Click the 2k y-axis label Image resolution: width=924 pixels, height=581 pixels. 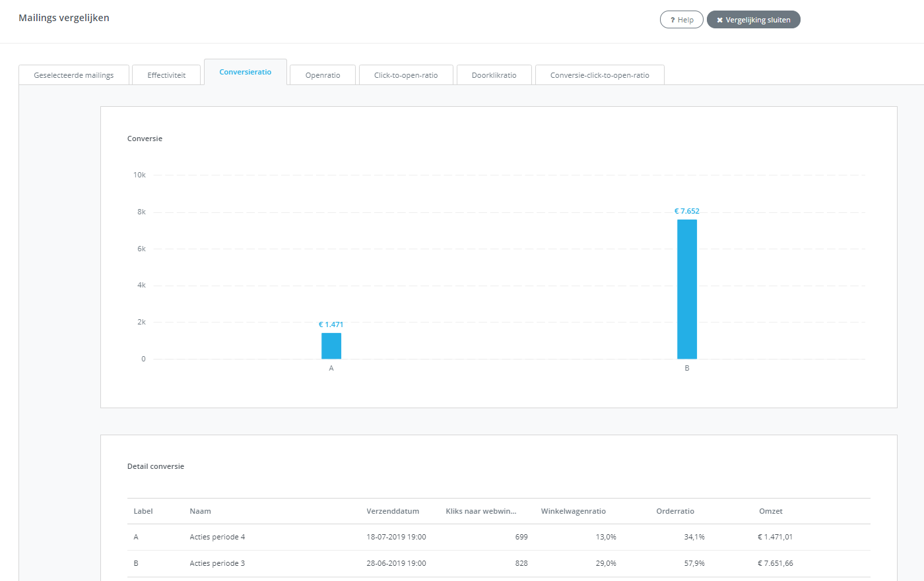coord(141,322)
